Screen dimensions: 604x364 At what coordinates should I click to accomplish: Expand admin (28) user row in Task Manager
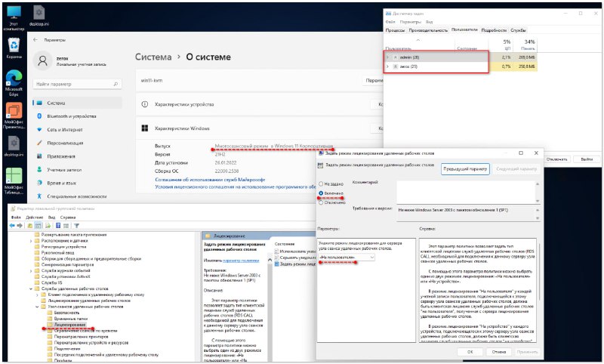[387, 57]
